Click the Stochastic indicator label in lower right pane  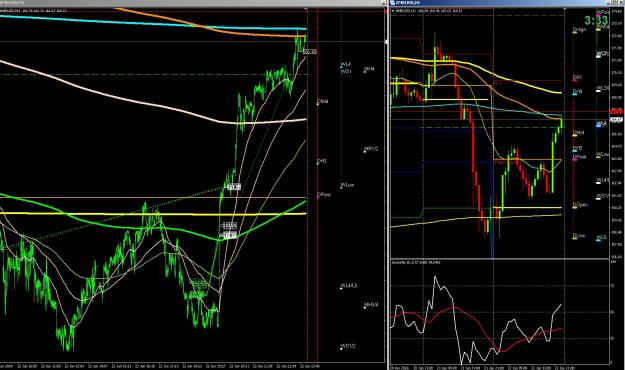416,262
